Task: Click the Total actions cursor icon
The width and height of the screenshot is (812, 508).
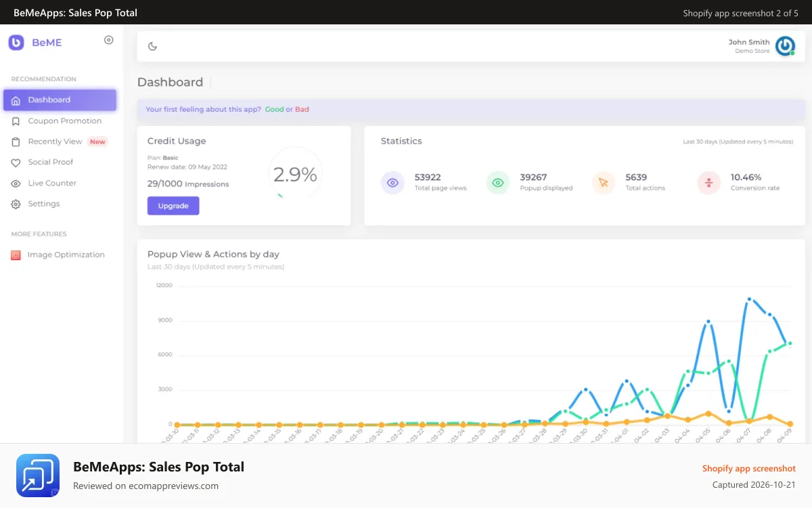Action: 604,183
